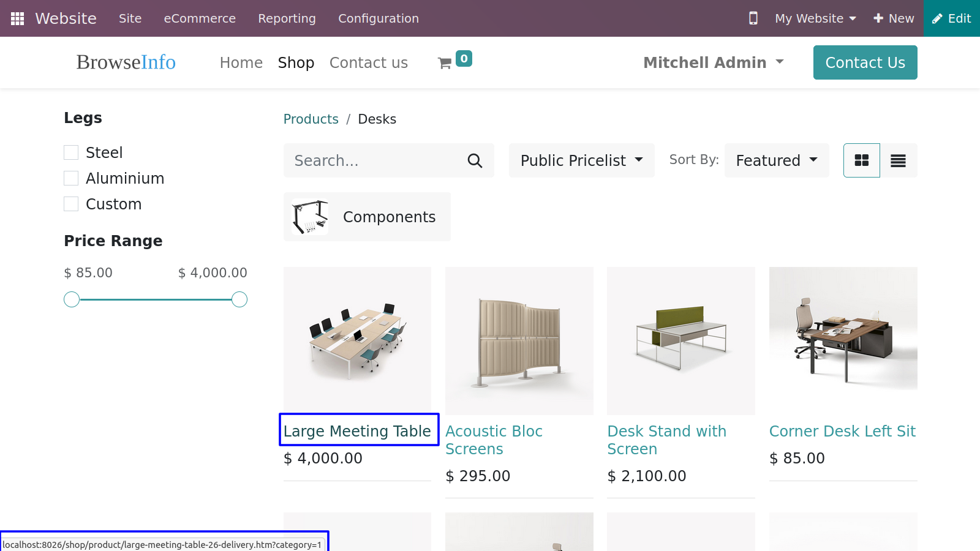This screenshot has height=551, width=980.
Task: Open the apps grid menu icon
Action: [x=18, y=18]
